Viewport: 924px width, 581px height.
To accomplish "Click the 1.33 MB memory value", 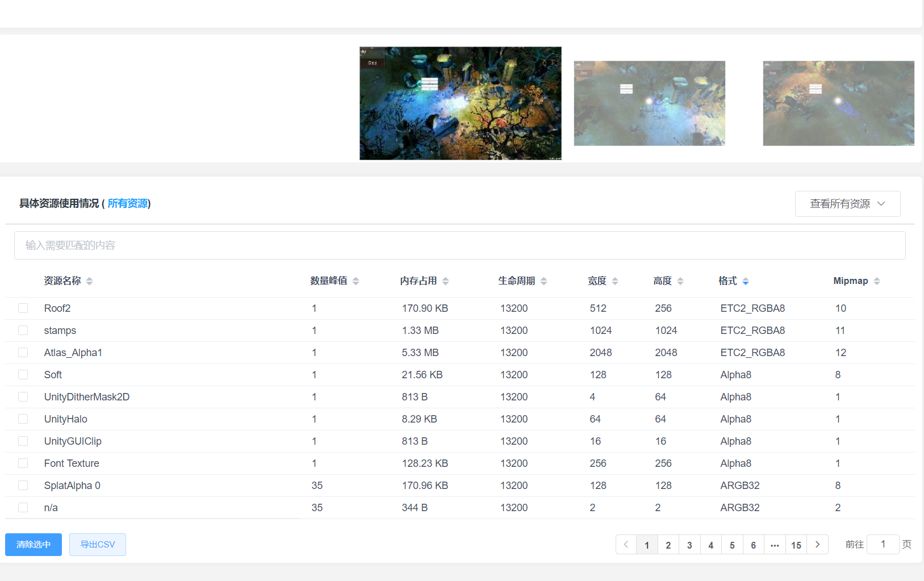I will pos(420,331).
